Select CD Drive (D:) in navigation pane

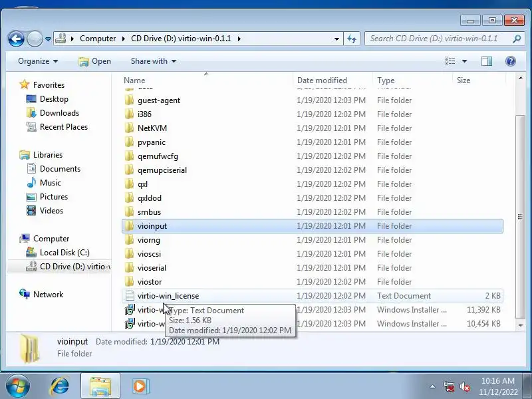point(59,267)
